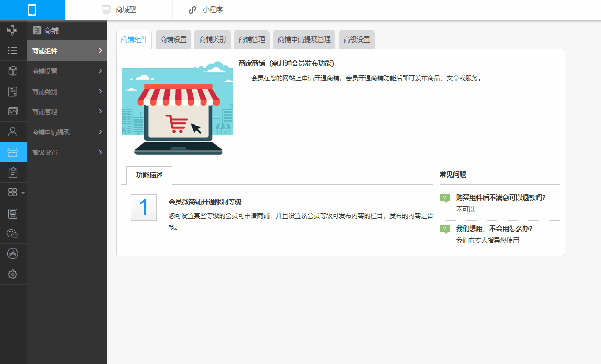Click the 常见问题 heading
Image resolution: width=601 pixels, height=364 pixels.
(x=453, y=174)
